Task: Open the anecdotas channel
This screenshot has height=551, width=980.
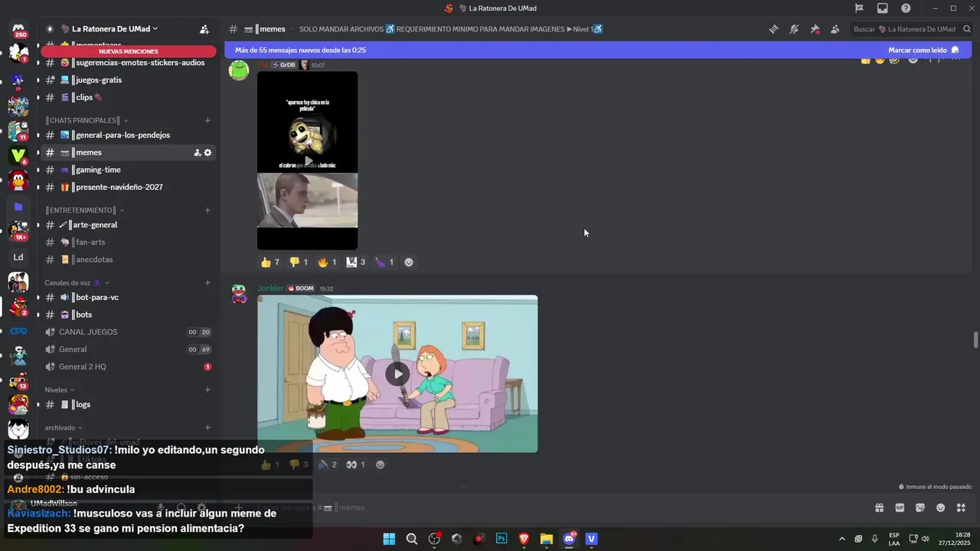Action: [129, 259]
